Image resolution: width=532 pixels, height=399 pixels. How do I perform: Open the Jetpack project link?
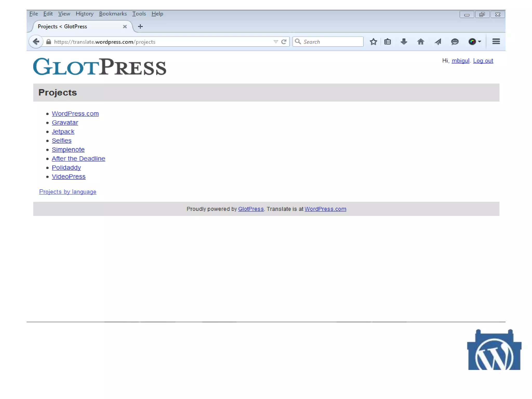coord(63,131)
